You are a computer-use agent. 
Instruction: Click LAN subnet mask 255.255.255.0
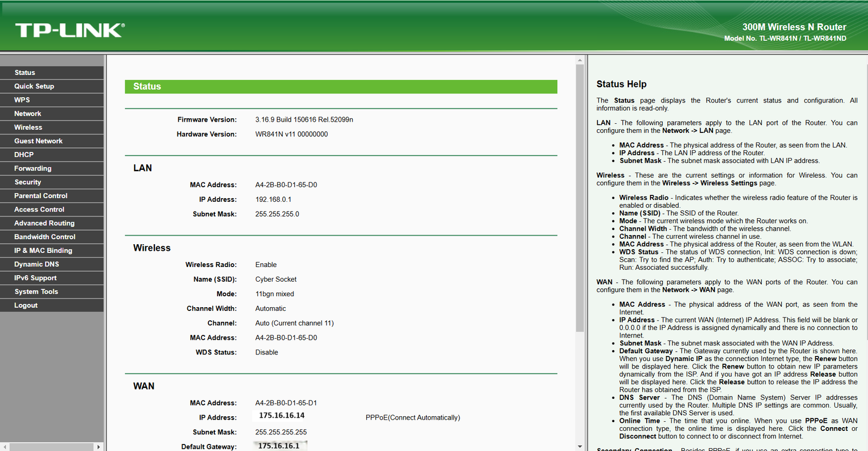(277, 214)
